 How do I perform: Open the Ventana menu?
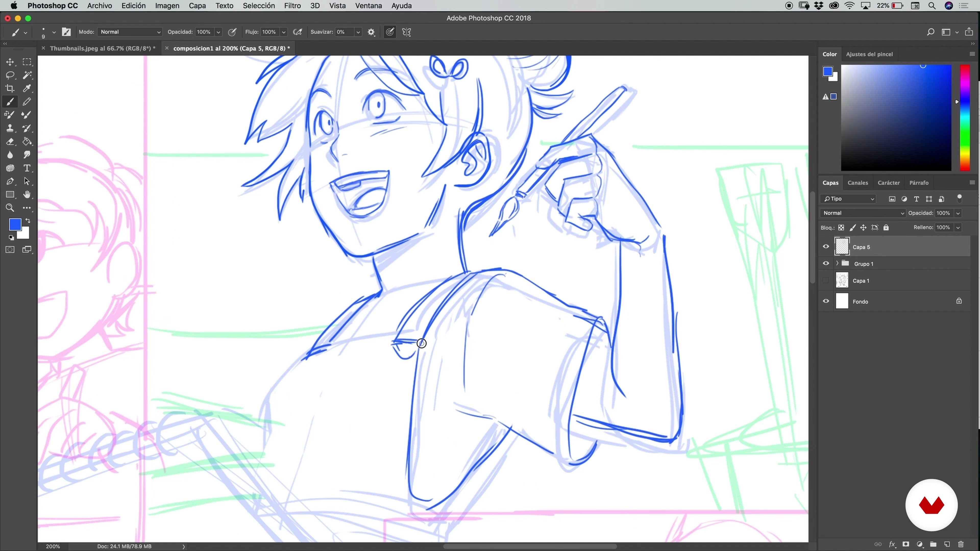coord(368,6)
